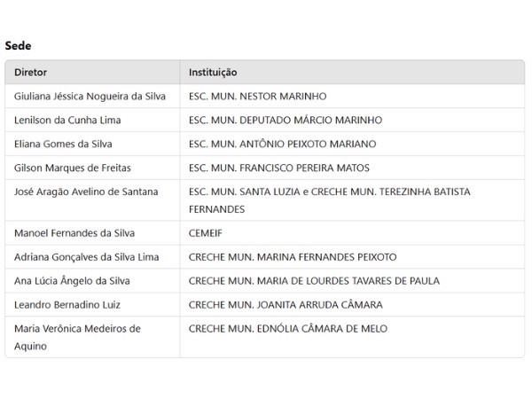
Task: Click ESC. MUN. NESTOR MARINHO cell
Action: tap(352, 97)
